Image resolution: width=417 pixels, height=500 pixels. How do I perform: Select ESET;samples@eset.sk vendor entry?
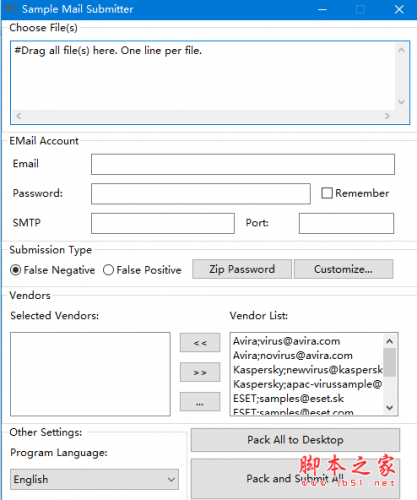[x=288, y=398]
